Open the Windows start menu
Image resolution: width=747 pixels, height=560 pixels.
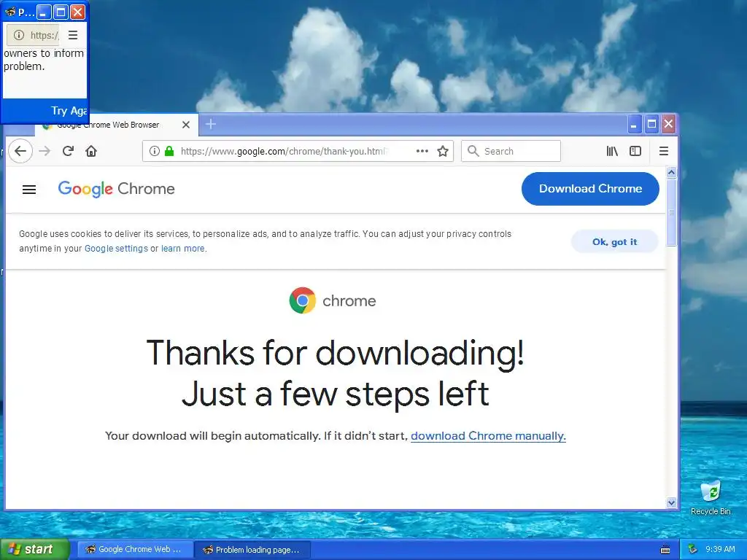pyautogui.click(x=34, y=549)
